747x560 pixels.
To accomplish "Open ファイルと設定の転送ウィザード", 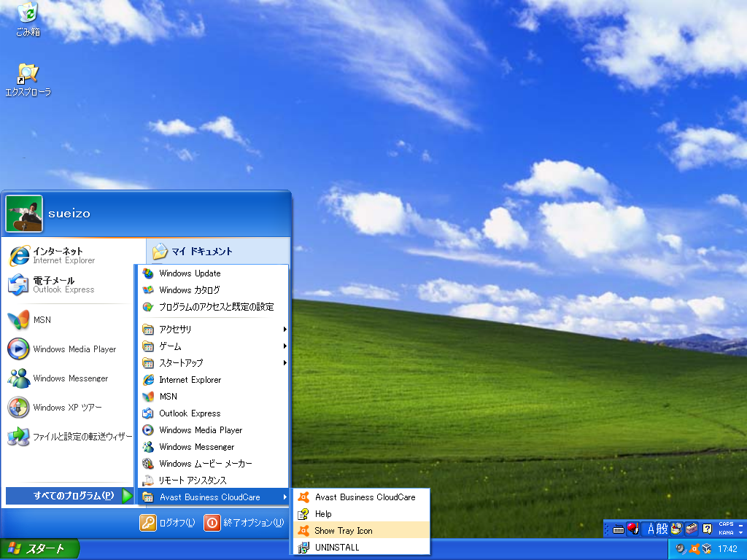I will (x=69, y=436).
